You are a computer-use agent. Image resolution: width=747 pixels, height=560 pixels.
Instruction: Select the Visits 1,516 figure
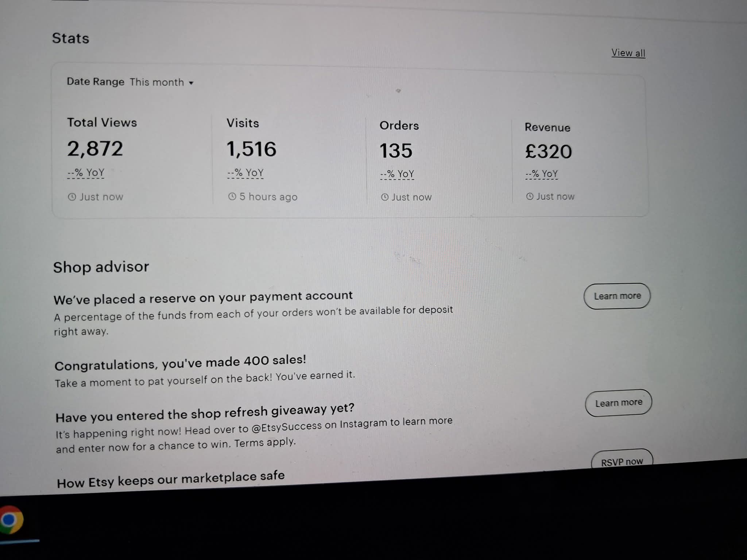(251, 149)
